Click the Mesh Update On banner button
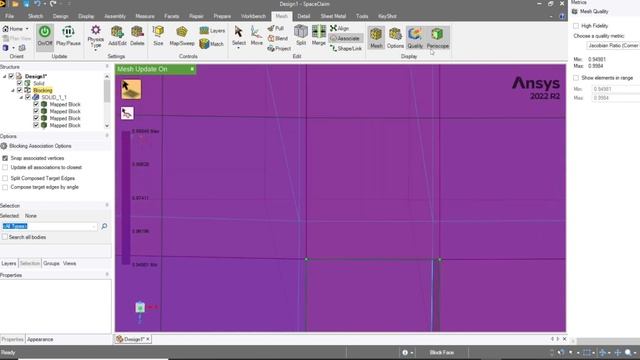This screenshot has width=640, height=360. [x=156, y=69]
